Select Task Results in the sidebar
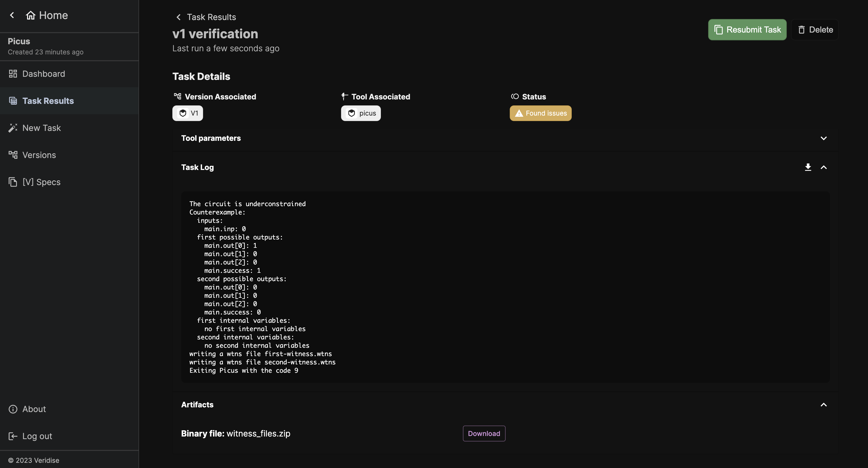Image resolution: width=868 pixels, height=468 pixels. coord(70,101)
